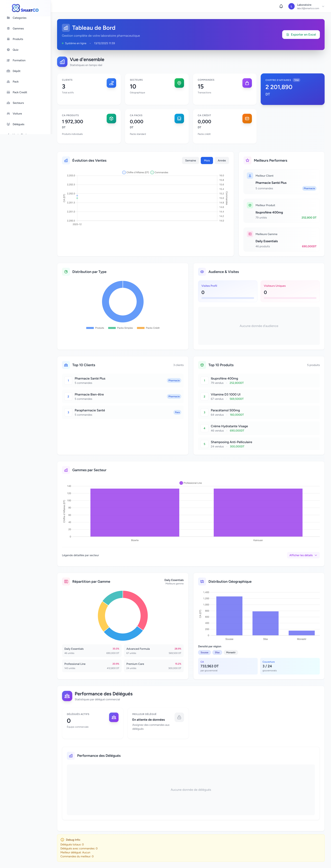Toggle Commandes series in chart legend
The image size is (331, 868).
click(159, 172)
